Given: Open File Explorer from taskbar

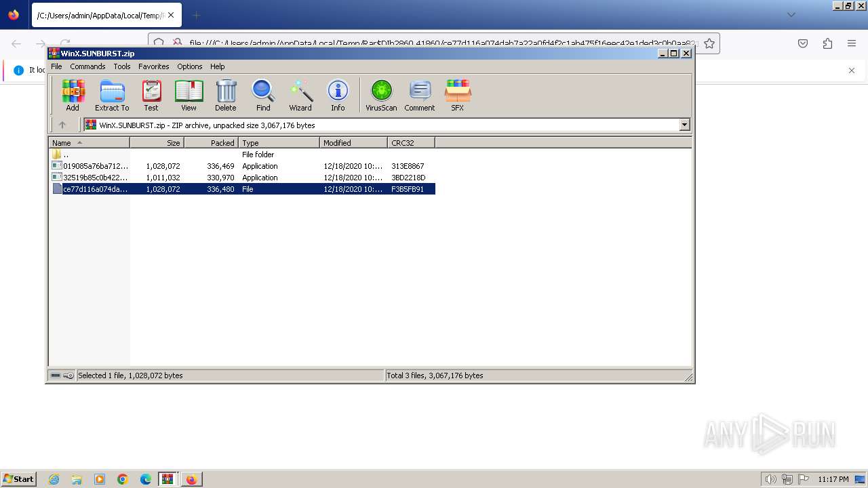Looking at the screenshot, I should point(77,479).
